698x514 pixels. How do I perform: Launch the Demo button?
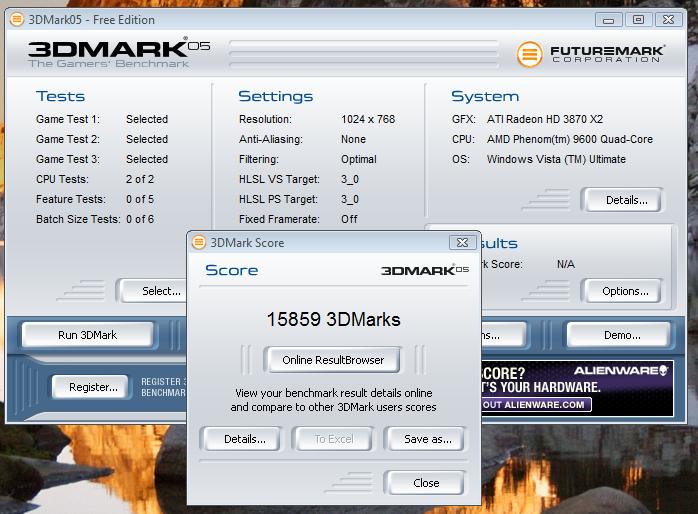(x=619, y=335)
